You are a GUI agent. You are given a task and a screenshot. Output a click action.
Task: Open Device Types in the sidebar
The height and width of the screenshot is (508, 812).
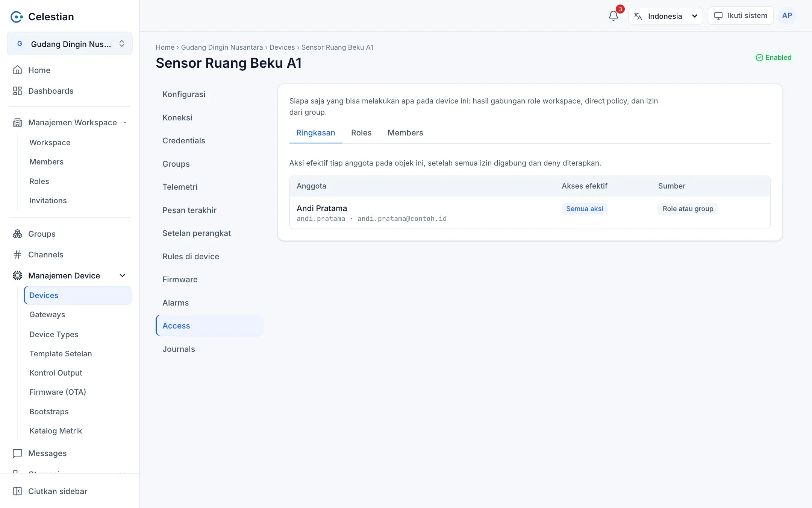click(x=78, y=334)
